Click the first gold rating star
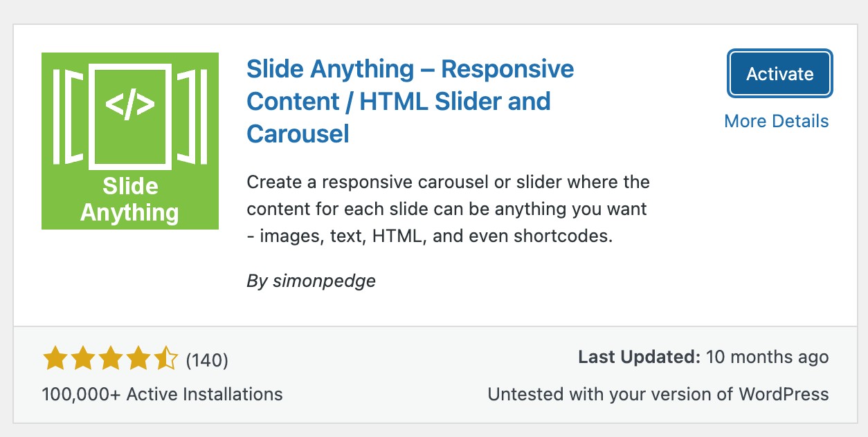 [54, 360]
